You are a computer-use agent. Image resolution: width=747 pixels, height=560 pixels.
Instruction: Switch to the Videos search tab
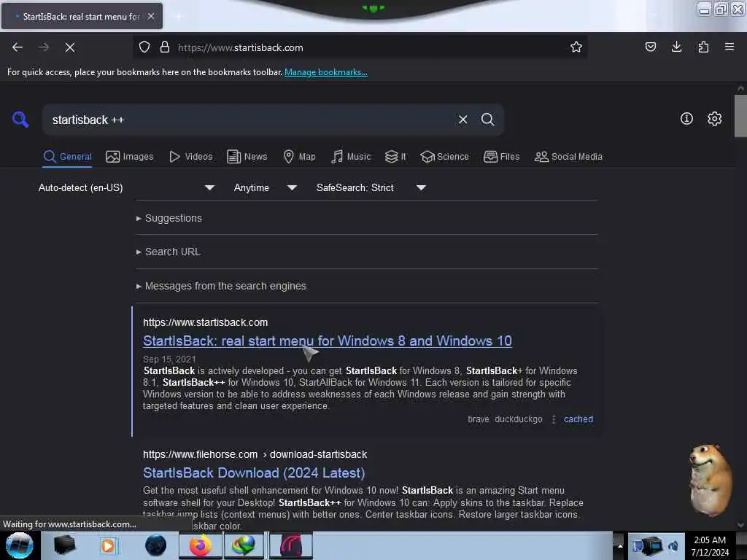click(x=190, y=157)
